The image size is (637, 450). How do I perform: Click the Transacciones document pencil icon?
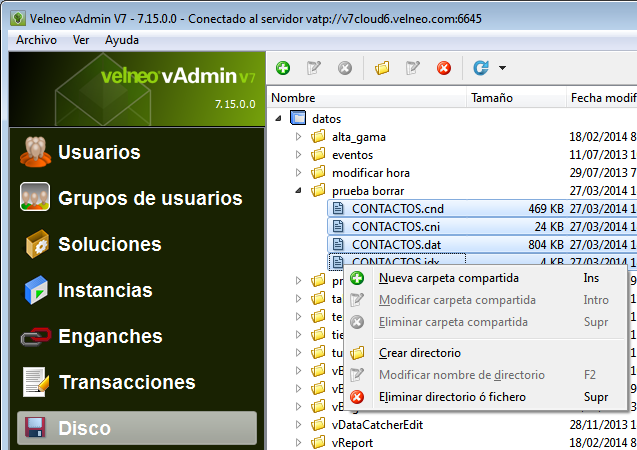pos(36,382)
